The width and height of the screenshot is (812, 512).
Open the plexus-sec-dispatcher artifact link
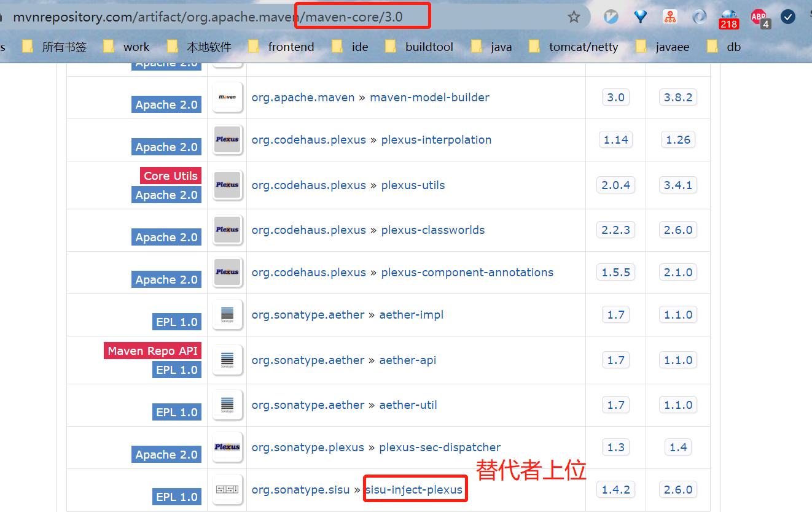(440, 447)
